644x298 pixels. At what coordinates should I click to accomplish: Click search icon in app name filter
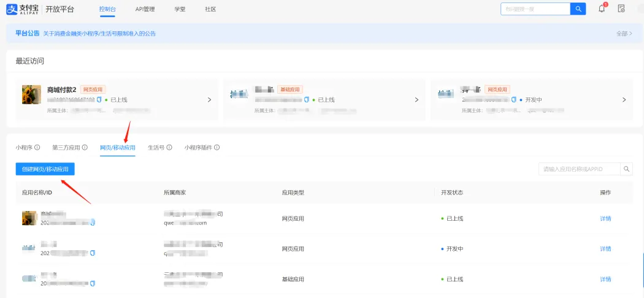tap(626, 169)
